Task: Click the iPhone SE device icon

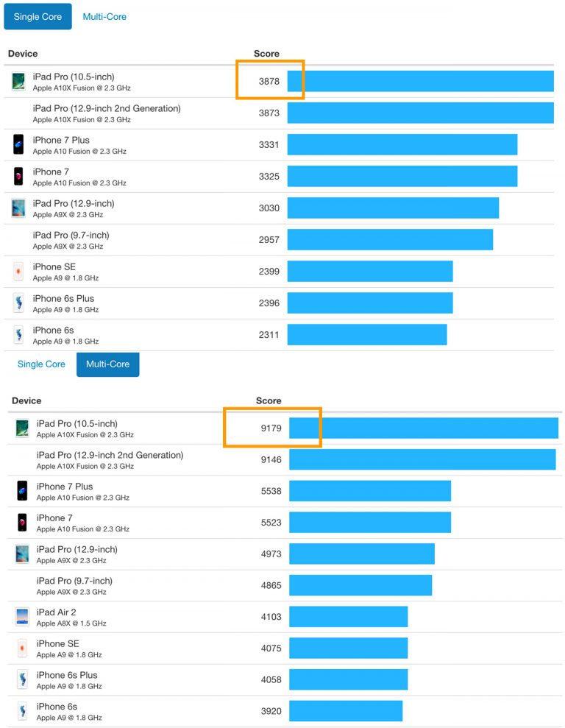Action: 18,271
